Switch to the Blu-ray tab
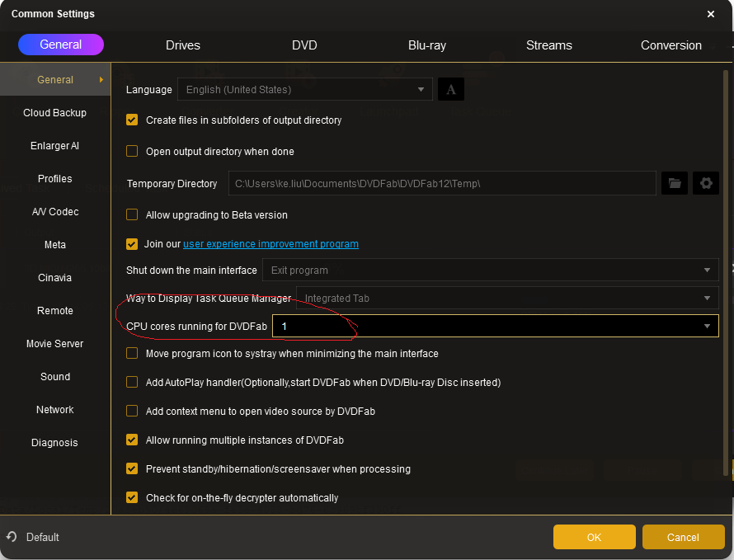The height and width of the screenshot is (560, 734). click(427, 45)
